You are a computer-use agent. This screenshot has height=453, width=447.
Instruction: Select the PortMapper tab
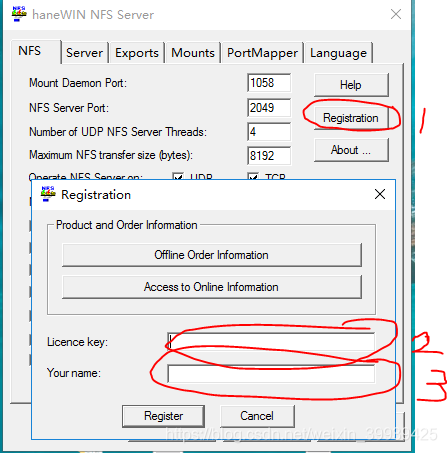(262, 53)
